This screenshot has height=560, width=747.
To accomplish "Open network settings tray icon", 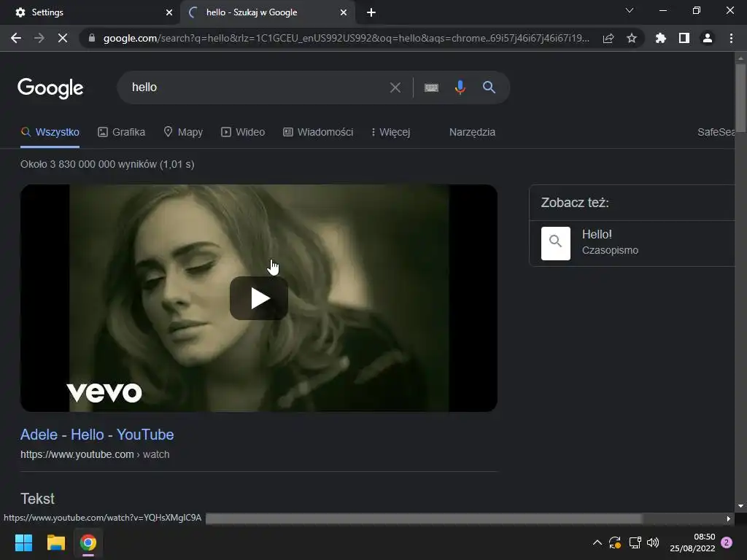I will click(635, 542).
